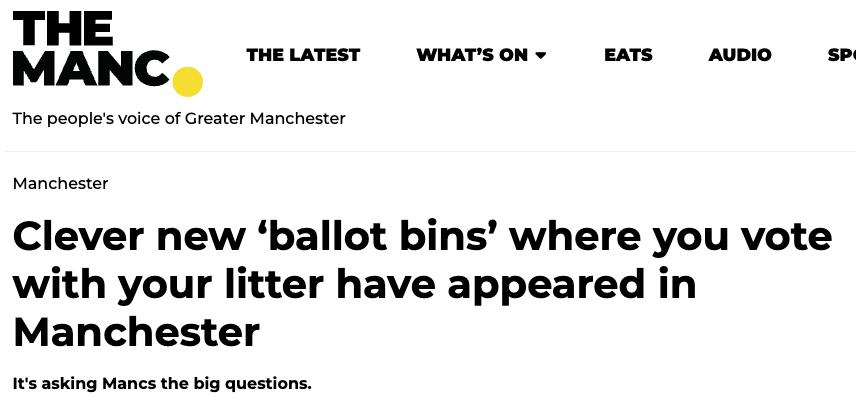Select the partially visible Sport nav item
This screenshot has width=856, height=402.
click(x=840, y=55)
